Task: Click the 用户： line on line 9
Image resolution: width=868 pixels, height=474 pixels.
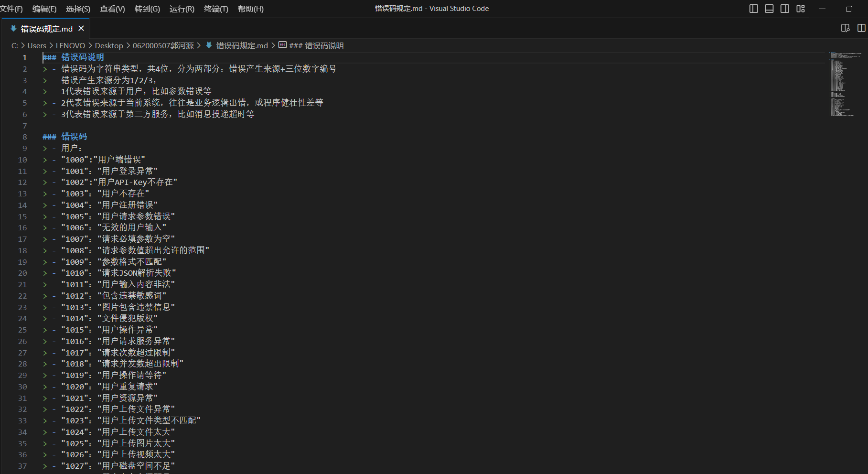Action: point(72,148)
